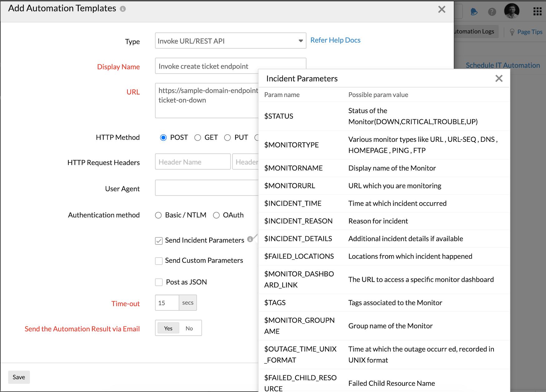Click the Header Name field
Viewport: 546px width, 392px height.
pos(193,162)
